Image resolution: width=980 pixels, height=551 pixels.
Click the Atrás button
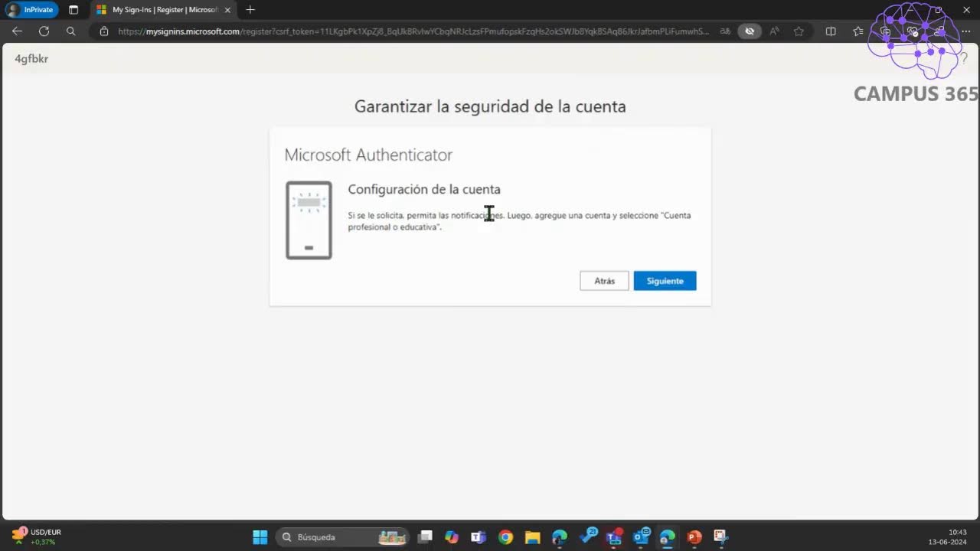click(x=604, y=281)
